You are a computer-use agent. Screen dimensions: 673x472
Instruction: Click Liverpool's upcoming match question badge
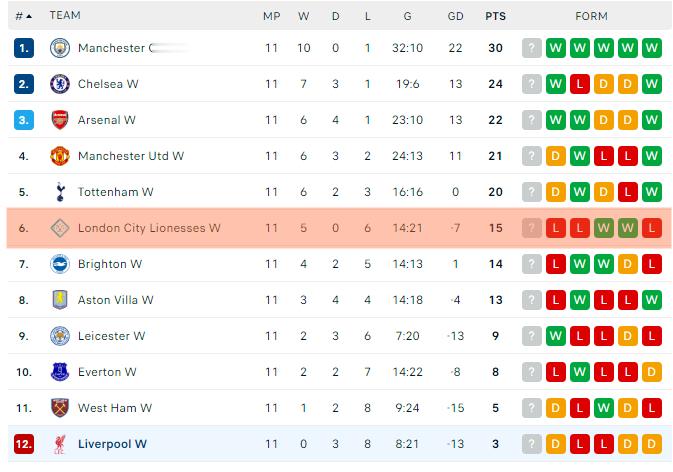pos(531,444)
